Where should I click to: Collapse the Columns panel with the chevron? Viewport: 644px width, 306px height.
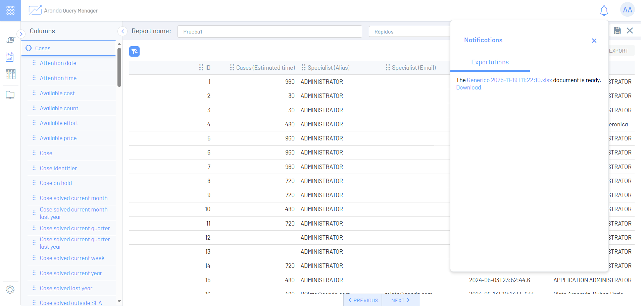coord(122,31)
